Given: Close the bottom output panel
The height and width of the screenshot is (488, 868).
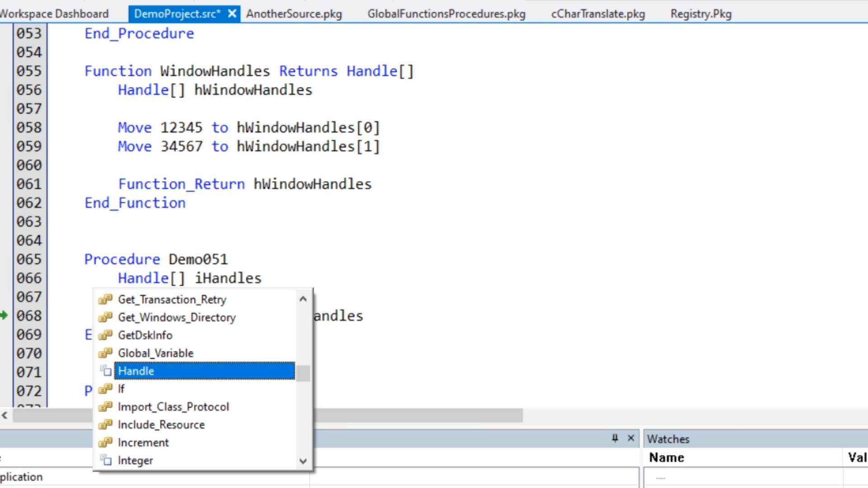Looking at the screenshot, I should click(631, 438).
